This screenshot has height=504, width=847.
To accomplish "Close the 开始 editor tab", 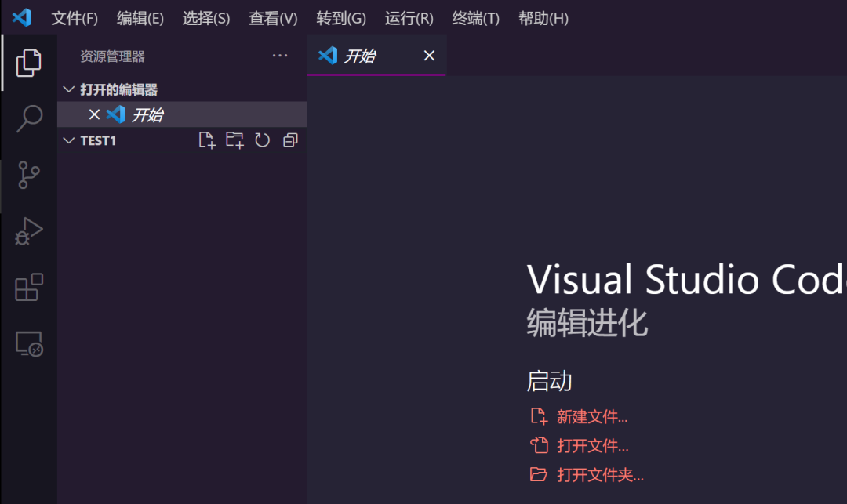I will (x=430, y=56).
